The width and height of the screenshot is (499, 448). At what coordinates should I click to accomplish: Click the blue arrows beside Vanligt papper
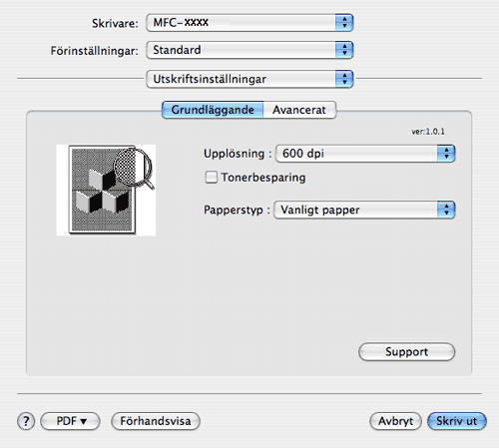click(446, 210)
